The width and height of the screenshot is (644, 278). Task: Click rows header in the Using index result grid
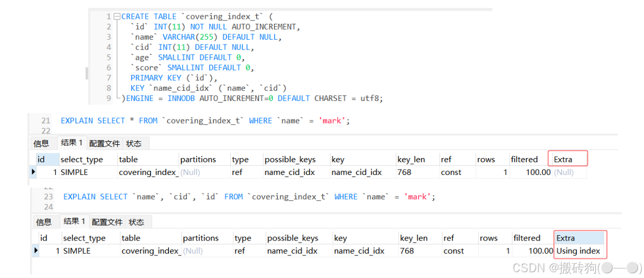(x=494, y=238)
